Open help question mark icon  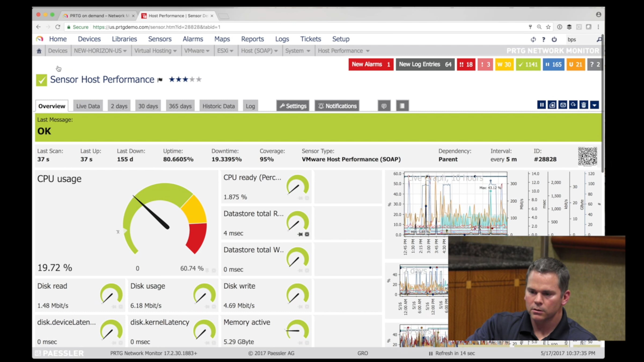tap(544, 39)
